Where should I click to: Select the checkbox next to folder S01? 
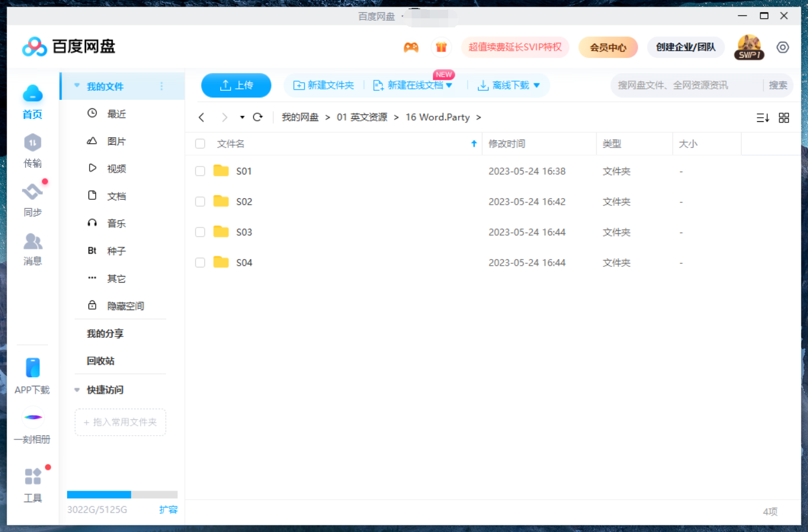[200, 171]
